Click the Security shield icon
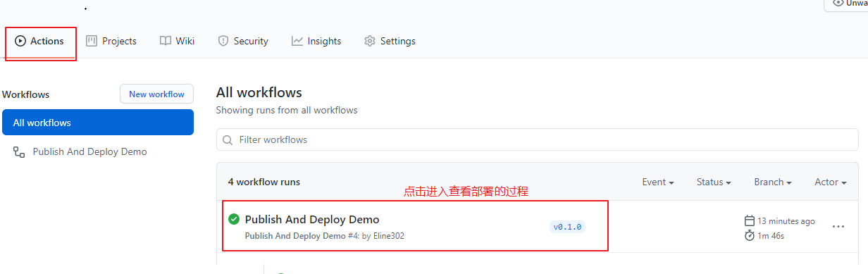 [x=223, y=41]
